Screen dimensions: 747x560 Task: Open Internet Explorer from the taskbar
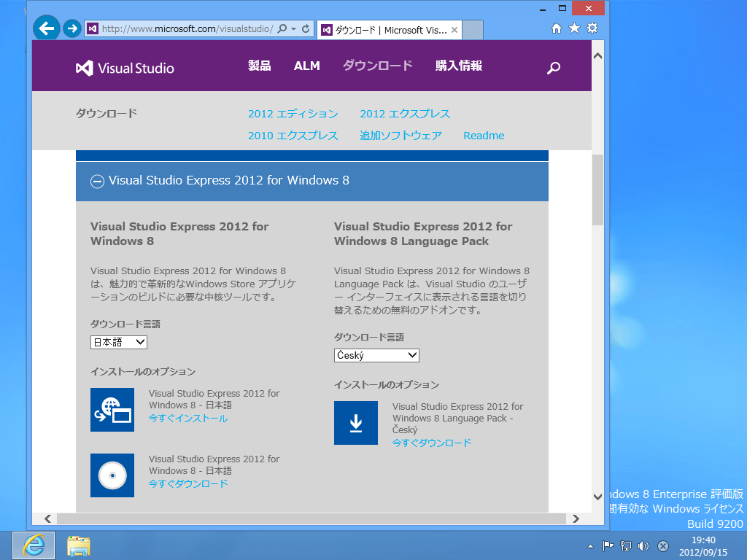(34, 545)
